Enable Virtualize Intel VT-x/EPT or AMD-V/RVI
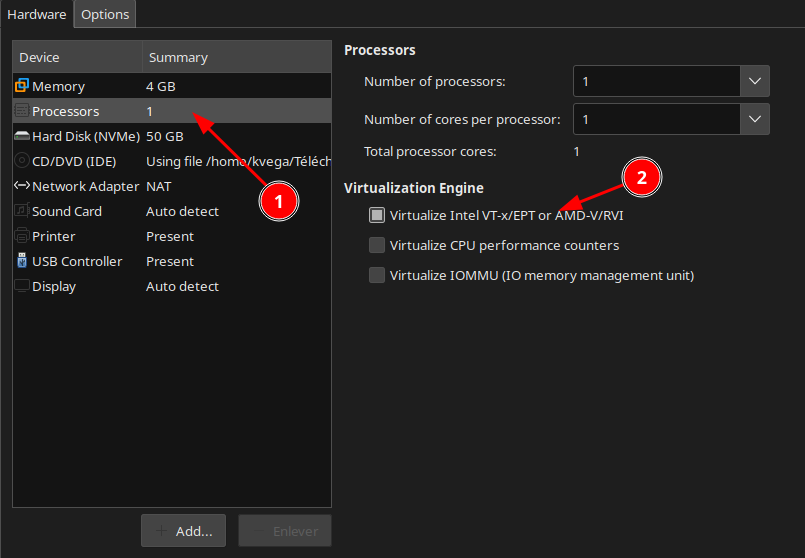 tap(377, 215)
